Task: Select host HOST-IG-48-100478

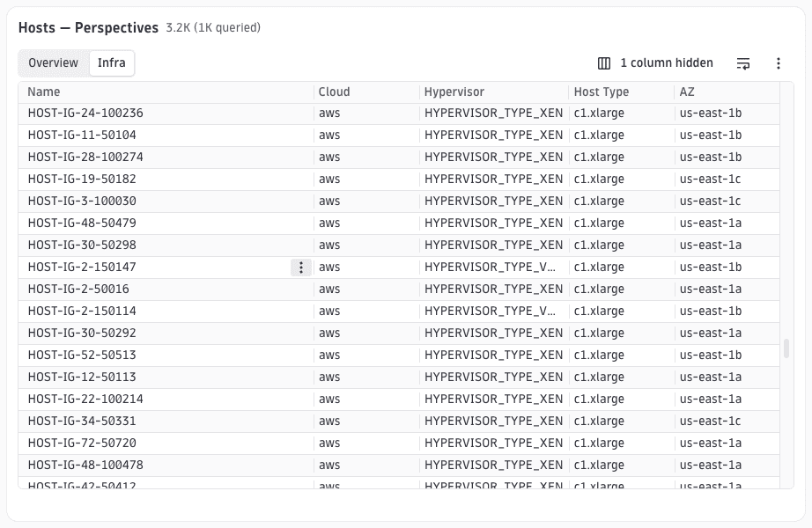Action: (85, 466)
